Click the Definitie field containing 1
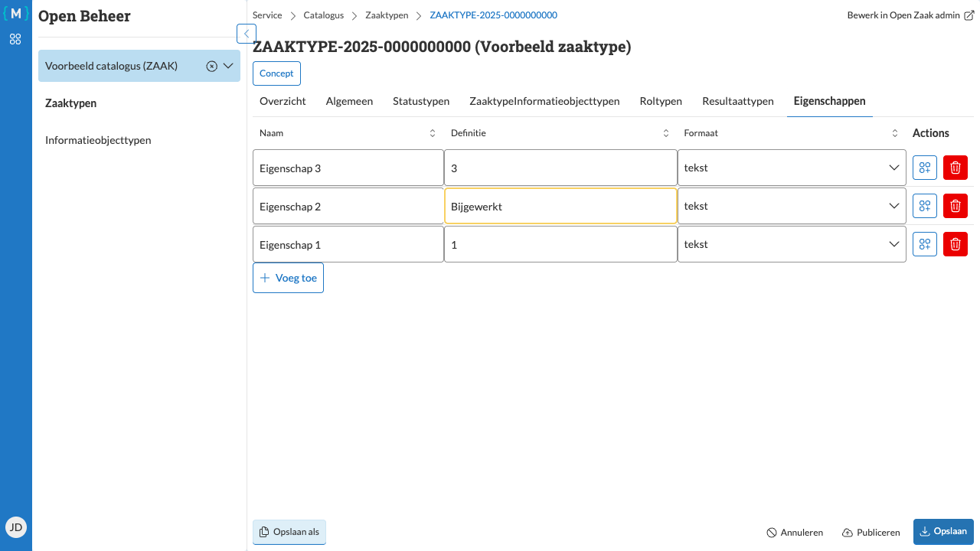980x551 pixels. pyautogui.click(x=560, y=244)
